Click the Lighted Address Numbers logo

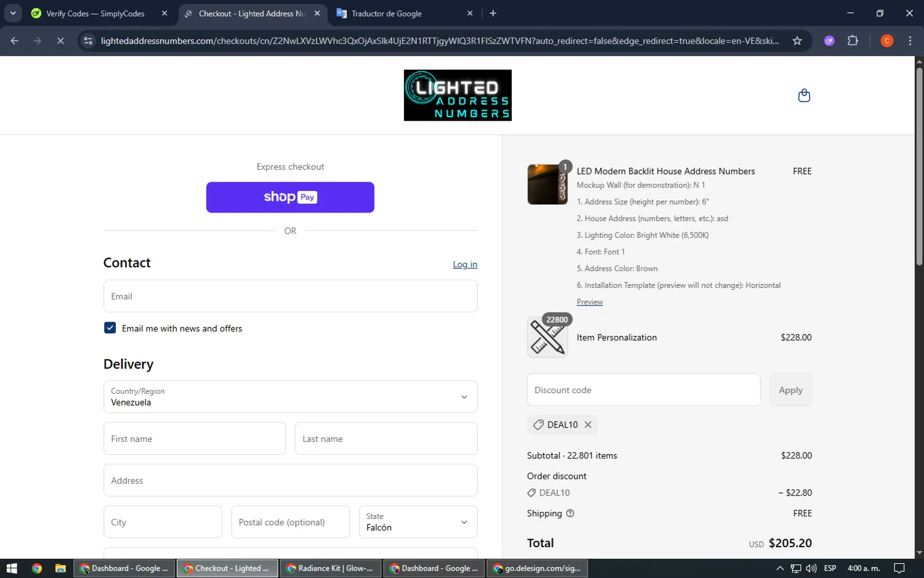coord(458,95)
